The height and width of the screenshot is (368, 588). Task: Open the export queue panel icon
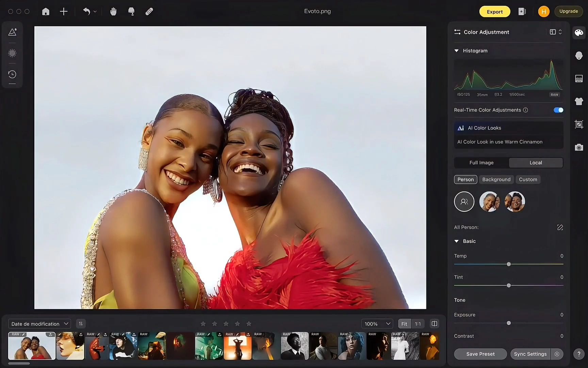click(x=522, y=12)
